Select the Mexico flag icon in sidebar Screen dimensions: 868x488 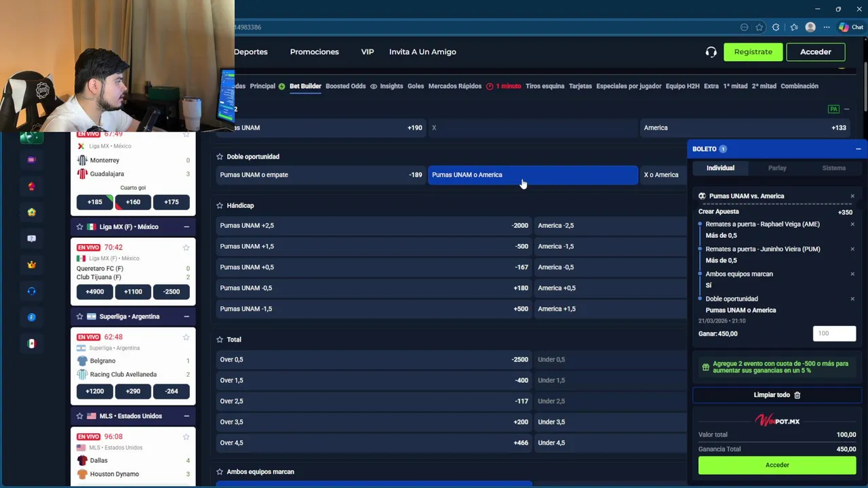31,344
